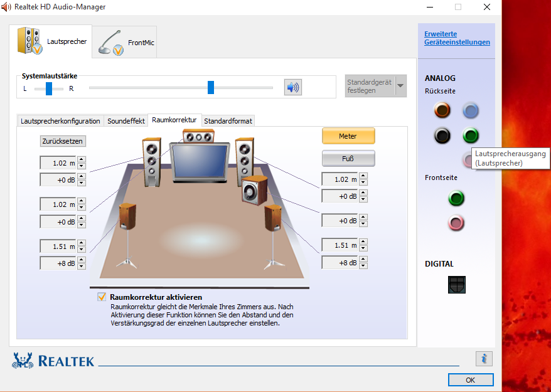Click the main system volume slider handle
551x392 pixels.
tap(210, 87)
